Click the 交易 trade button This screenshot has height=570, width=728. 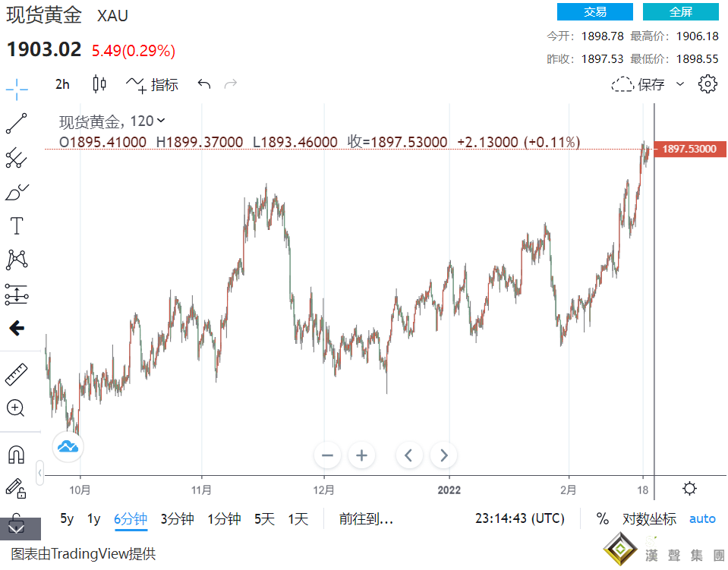595,12
